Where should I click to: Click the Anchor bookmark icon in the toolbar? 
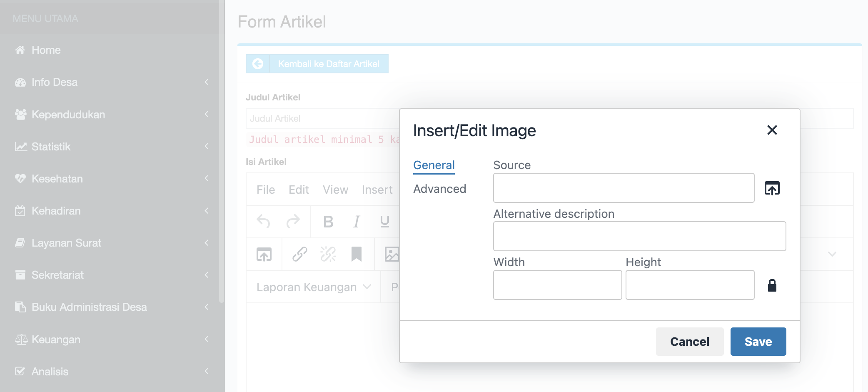[x=356, y=254]
